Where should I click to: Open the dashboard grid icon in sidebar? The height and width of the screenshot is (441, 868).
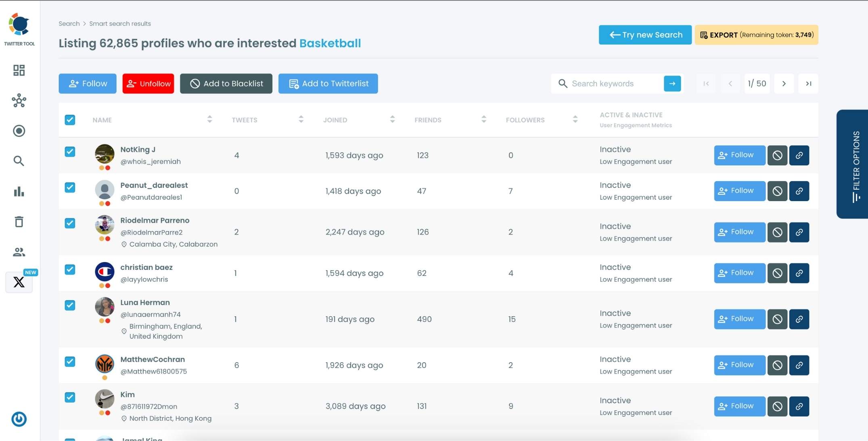tap(19, 70)
